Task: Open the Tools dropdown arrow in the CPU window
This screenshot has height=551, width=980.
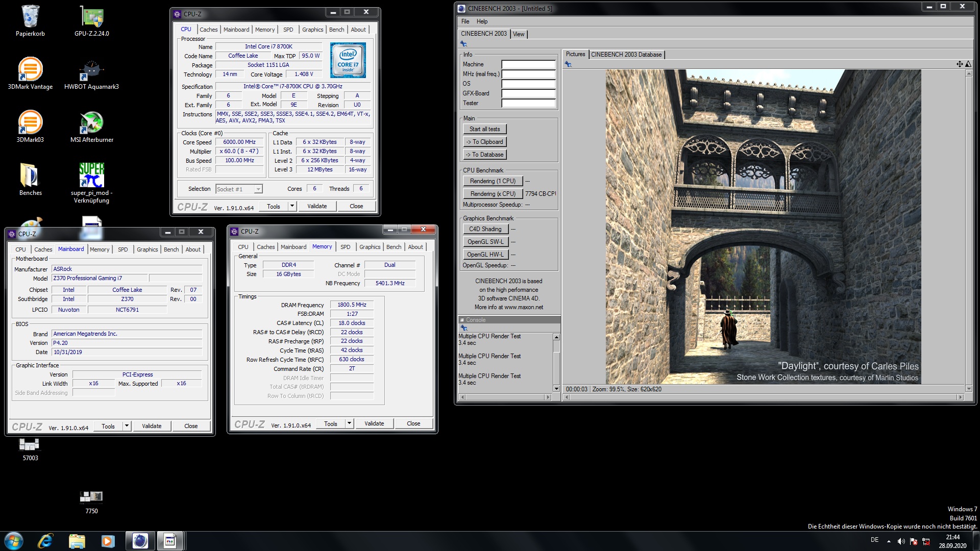Action: click(x=292, y=207)
